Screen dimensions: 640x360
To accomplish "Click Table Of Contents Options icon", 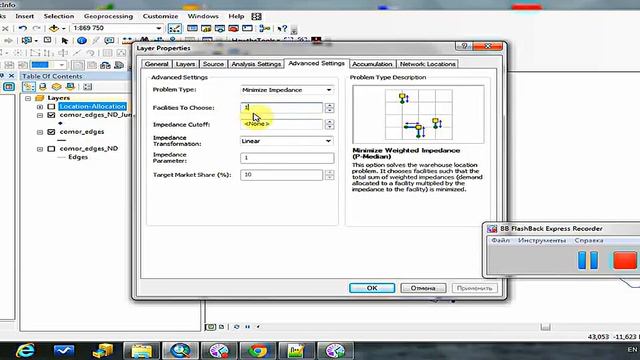I will [x=87, y=87].
